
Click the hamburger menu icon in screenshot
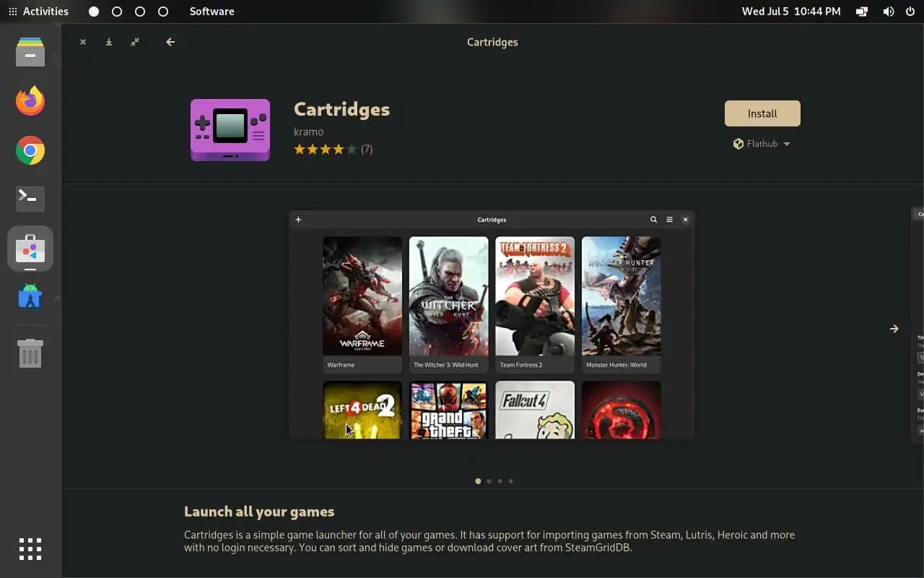(x=669, y=220)
